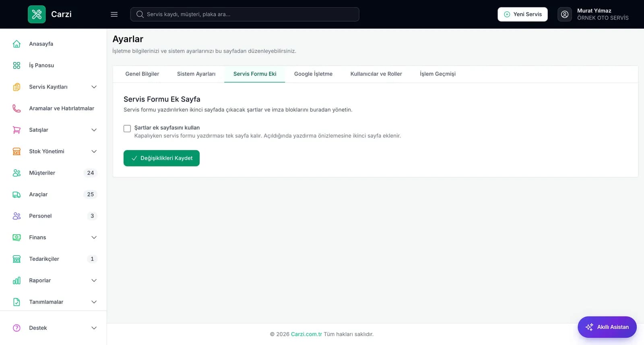Click the Tanımlamalar document icon

[17, 302]
